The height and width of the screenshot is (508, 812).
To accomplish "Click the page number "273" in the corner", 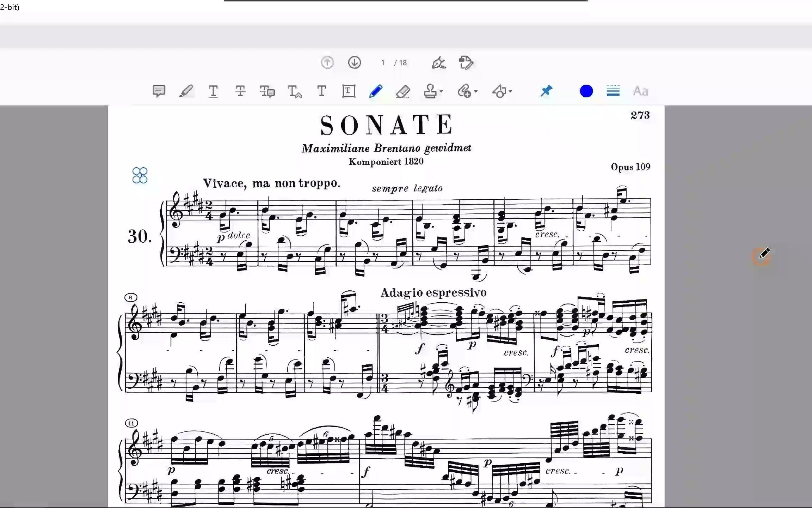I will pos(640,115).
